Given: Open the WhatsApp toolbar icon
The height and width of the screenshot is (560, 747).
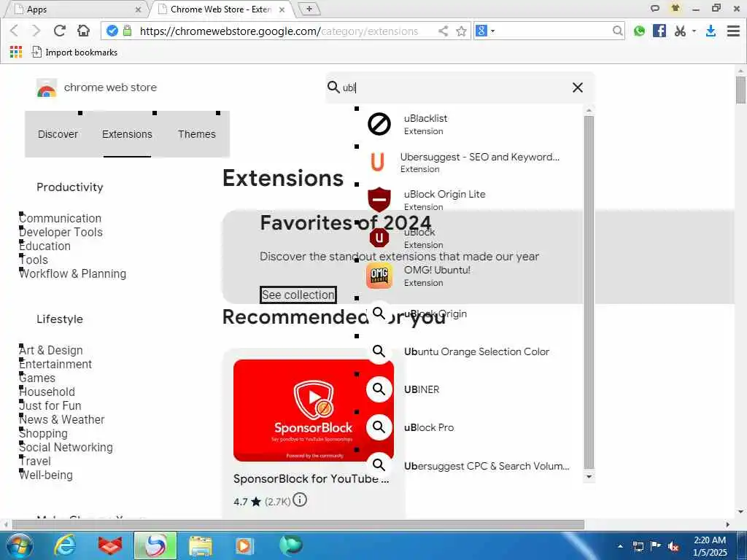Looking at the screenshot, I should click(639, 31).
